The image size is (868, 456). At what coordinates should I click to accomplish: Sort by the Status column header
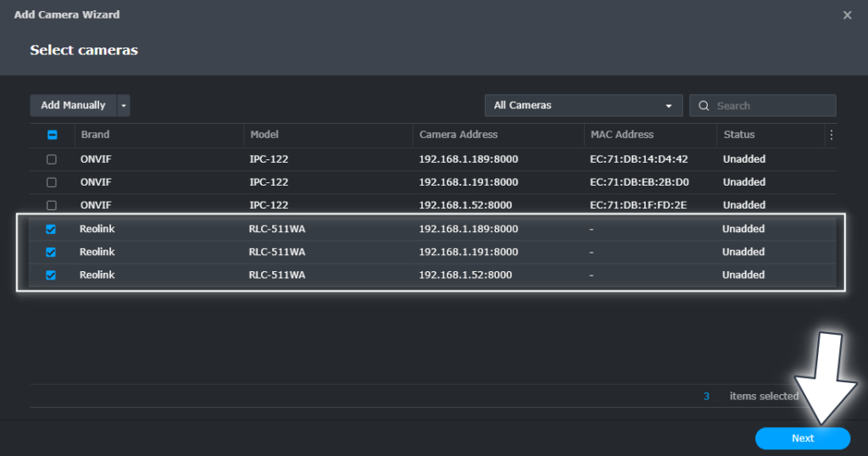pos(738,135)
